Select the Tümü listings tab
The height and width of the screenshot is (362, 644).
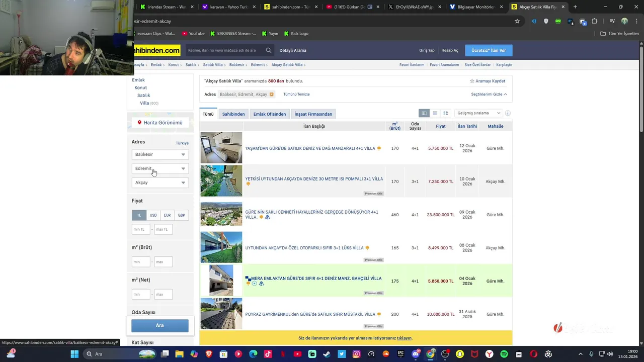(208, 114)
